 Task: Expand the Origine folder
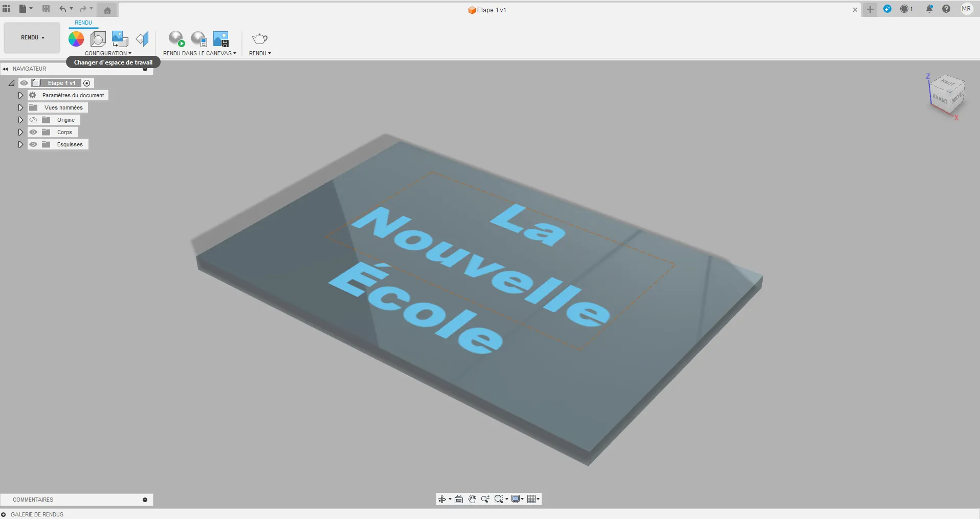20,120
